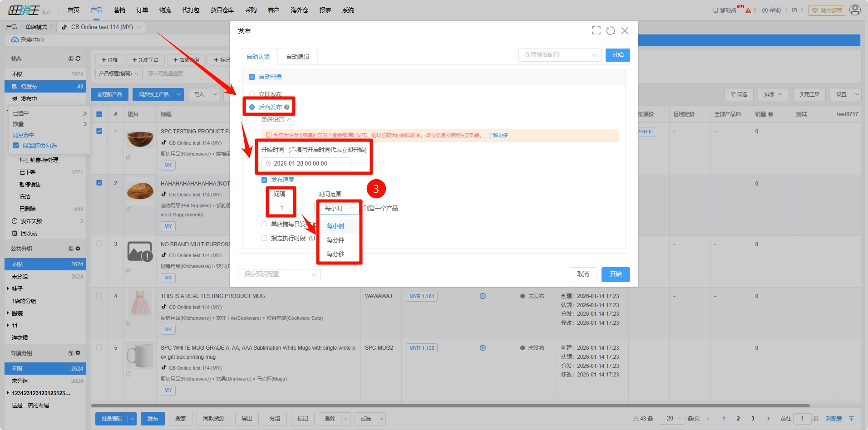The image size is (868, 430).
Task: Choose 每分钟 from the time range list
Action: tap(335, 240)
